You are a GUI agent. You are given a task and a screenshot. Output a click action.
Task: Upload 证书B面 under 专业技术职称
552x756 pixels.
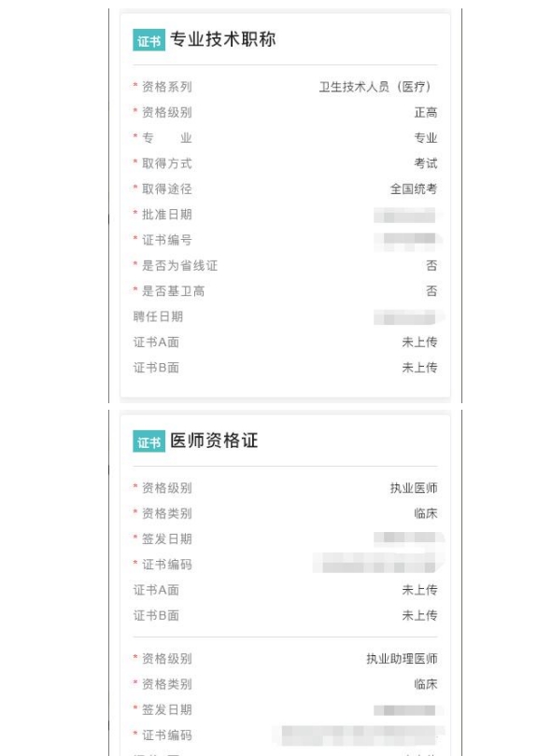(419, 368)
